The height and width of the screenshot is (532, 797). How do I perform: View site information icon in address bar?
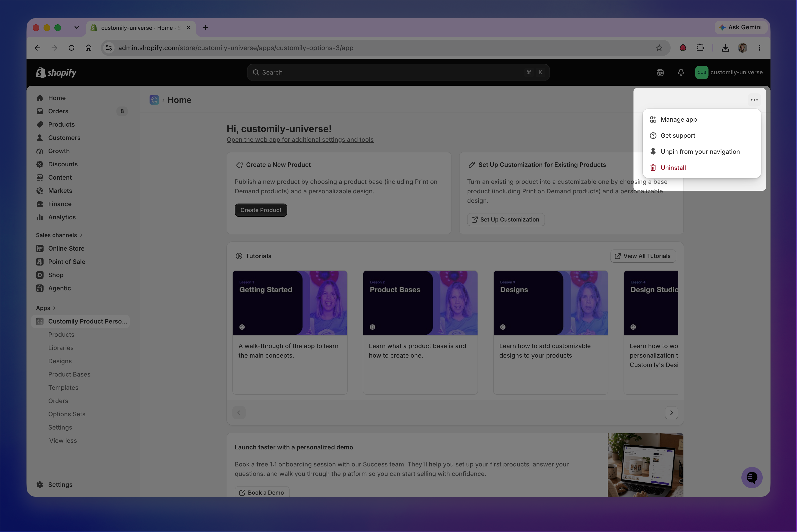(x=109, y=48)
